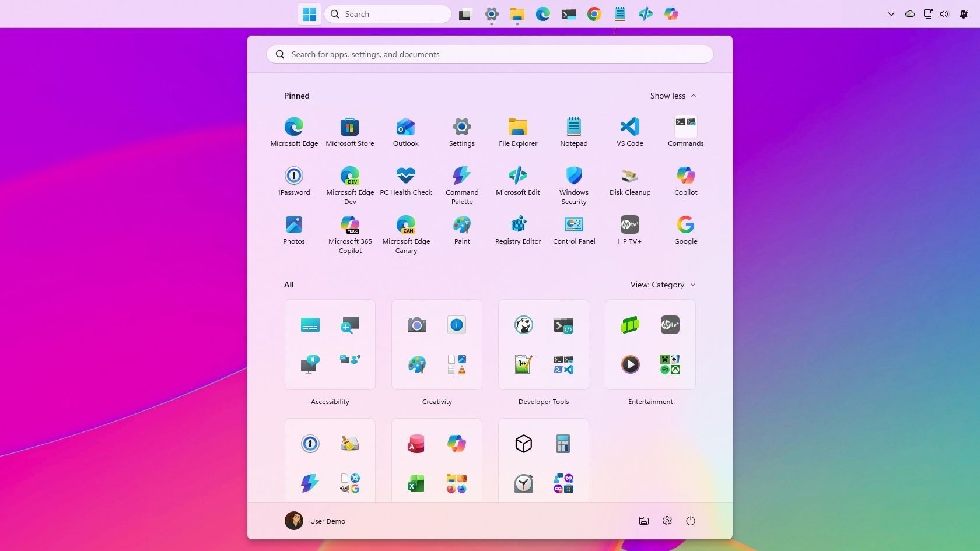This screenshot has width=980, height=551.
Task: Open OneDrive cloud tray icon
Action: (910, 14)
